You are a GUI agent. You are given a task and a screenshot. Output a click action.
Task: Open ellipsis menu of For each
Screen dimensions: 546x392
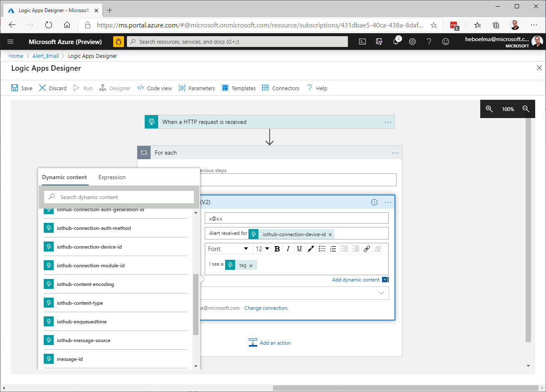click(x=395, y=153)
